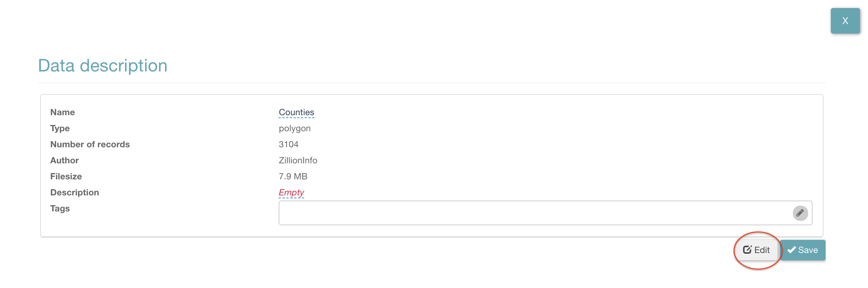Click the Filesize field label
This screenshot has width=868, height=288.
(66, 176)
